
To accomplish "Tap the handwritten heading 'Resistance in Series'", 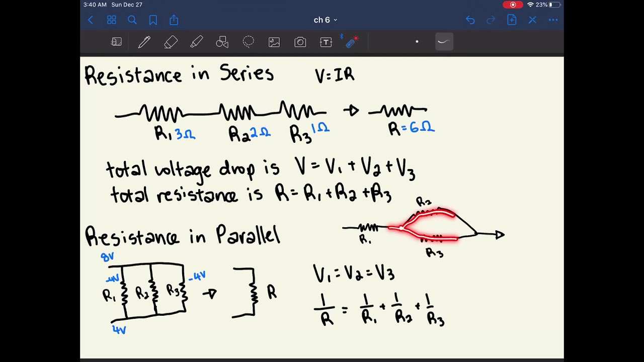I will click(x=179, y=74).
